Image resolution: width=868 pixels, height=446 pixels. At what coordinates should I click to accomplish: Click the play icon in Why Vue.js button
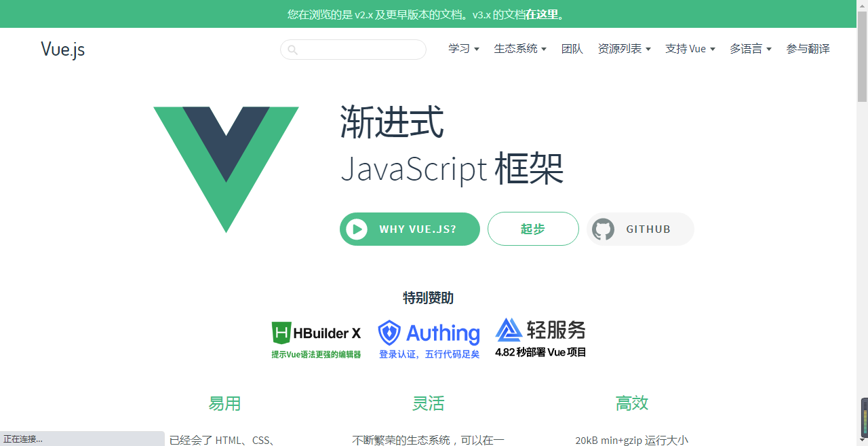point(357,229)
